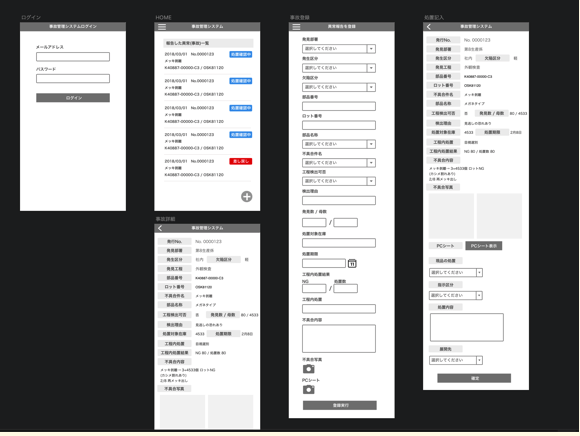Open the 指示区分 dropdown on 処置記入 screen

(456, 295)
